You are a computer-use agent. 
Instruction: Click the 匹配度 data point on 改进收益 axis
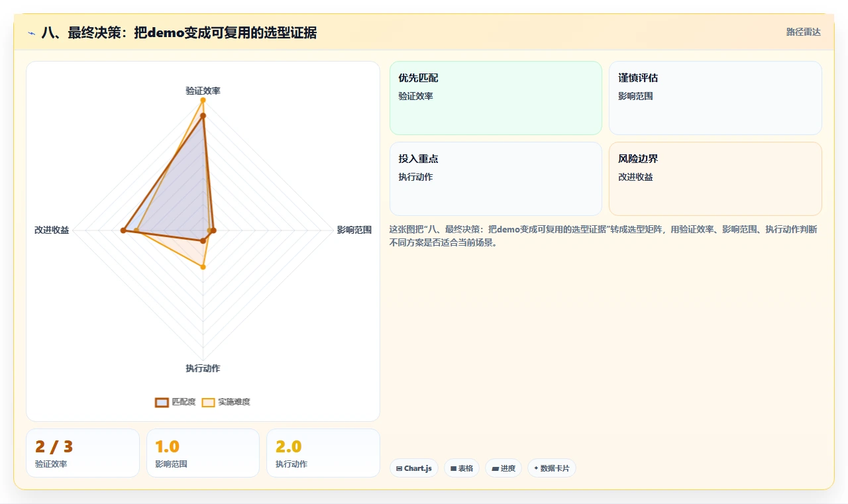tap(123, 230)
